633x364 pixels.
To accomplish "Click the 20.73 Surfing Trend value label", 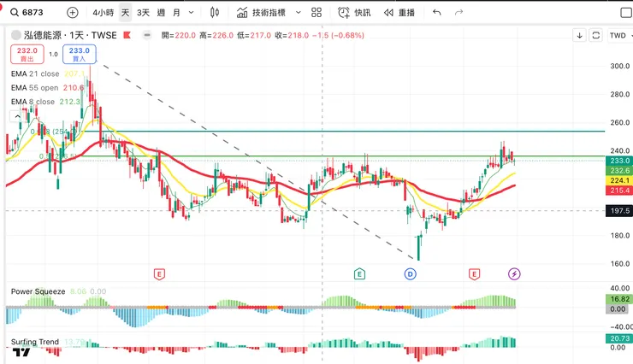I will click(619, 338).
